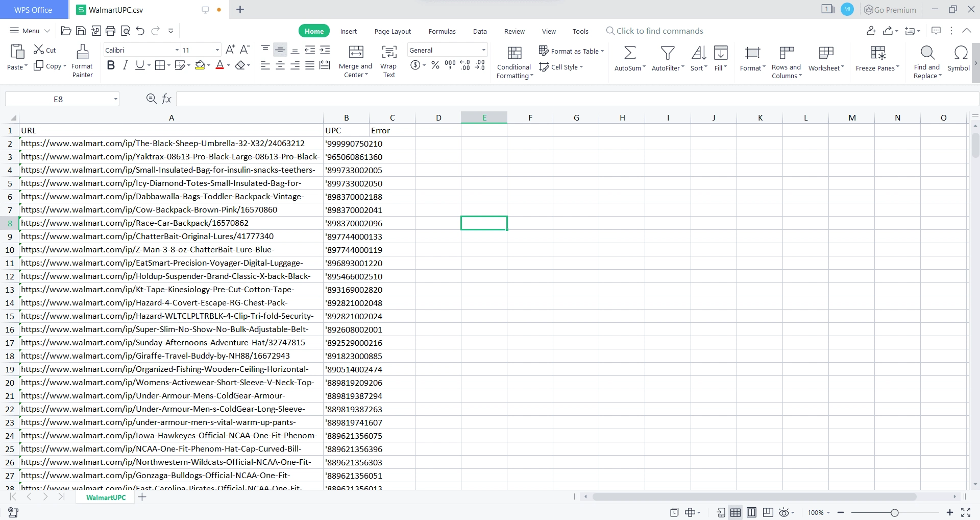Click the Print Preview icon

(126, 31)
